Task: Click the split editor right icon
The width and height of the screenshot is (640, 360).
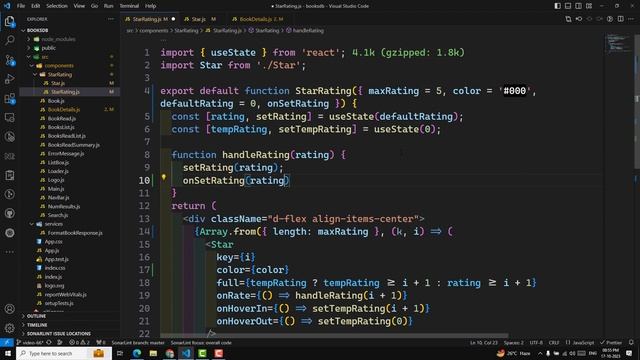Action: point(620,19)
